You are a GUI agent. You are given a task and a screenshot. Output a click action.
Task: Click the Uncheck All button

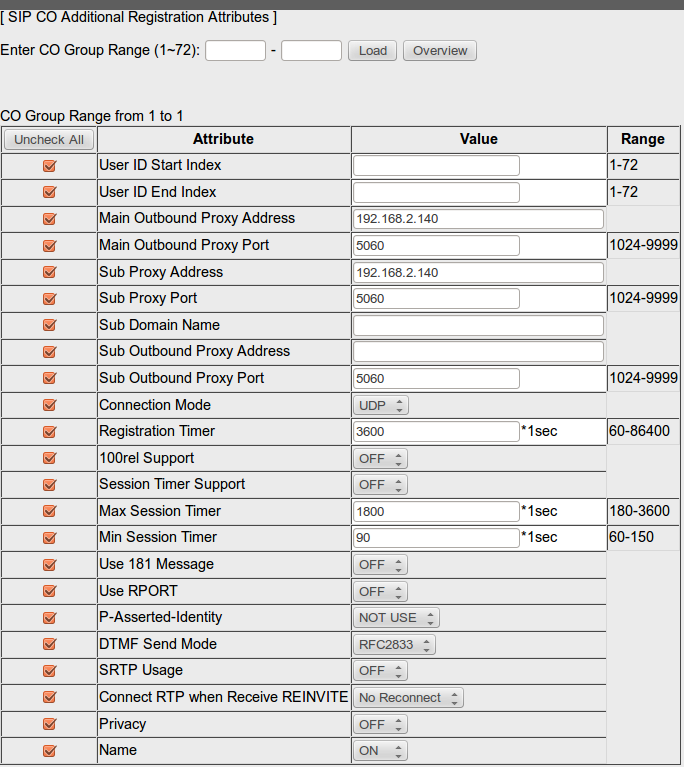[x=49, y=140]
